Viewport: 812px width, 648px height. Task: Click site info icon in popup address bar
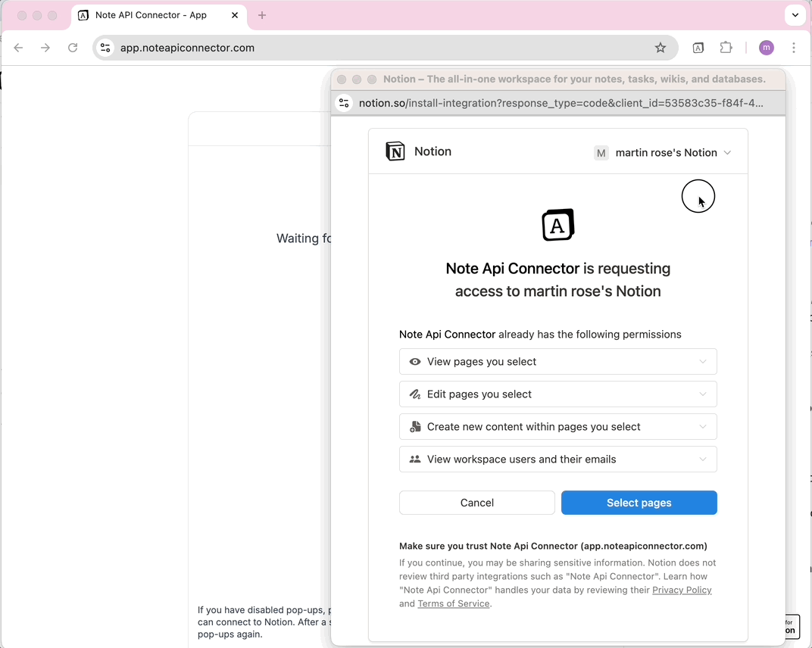(344, 103)
